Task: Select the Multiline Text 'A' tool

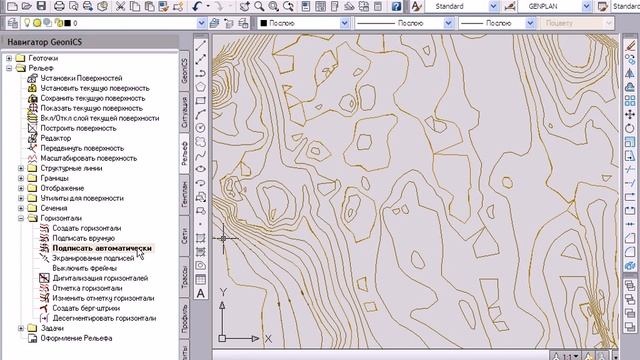Action: tap(200, 293)
